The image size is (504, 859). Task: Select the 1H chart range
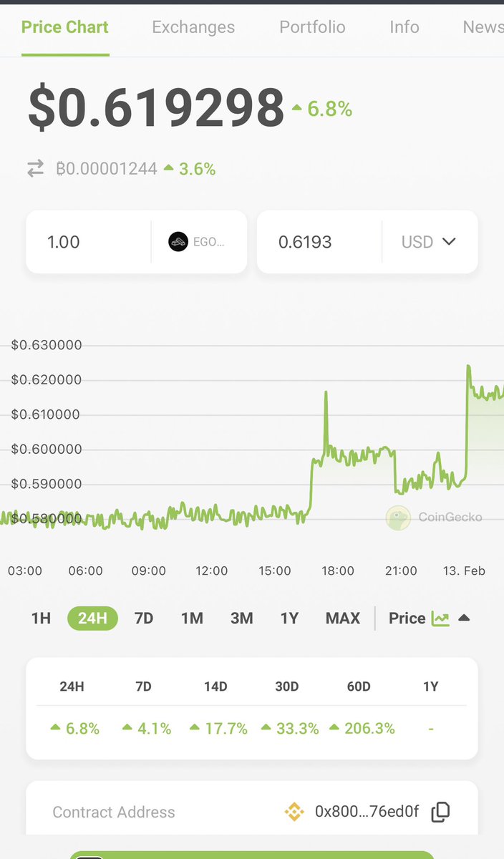click(x=41, y=618)
